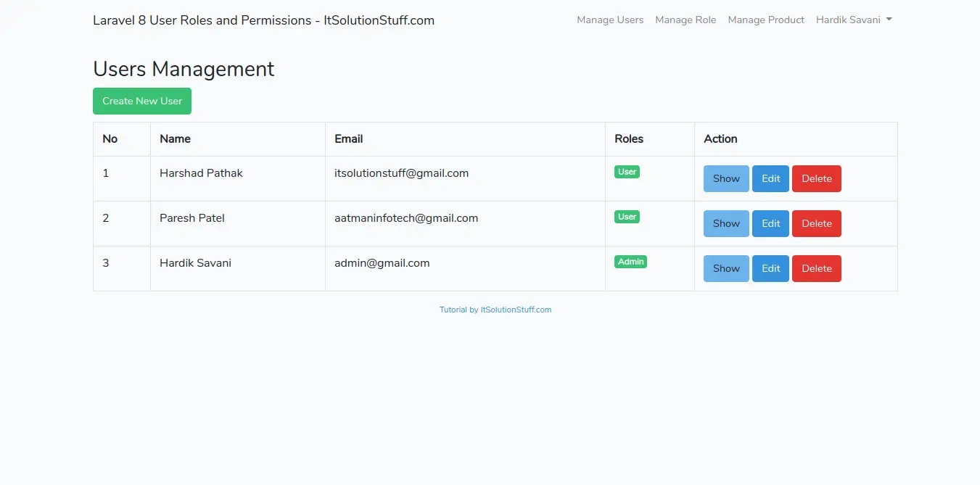Click the User badge for Harshad Pathak
980x485 pixels.
627,172
